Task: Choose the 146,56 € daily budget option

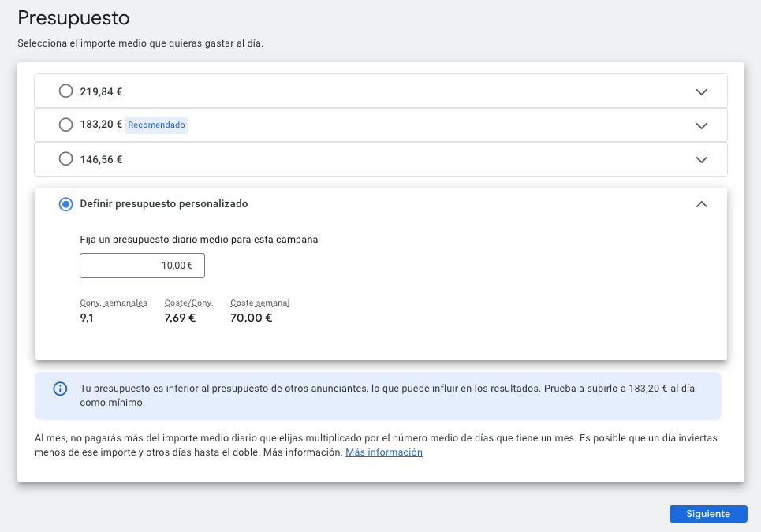Action: tap(65, 158)
